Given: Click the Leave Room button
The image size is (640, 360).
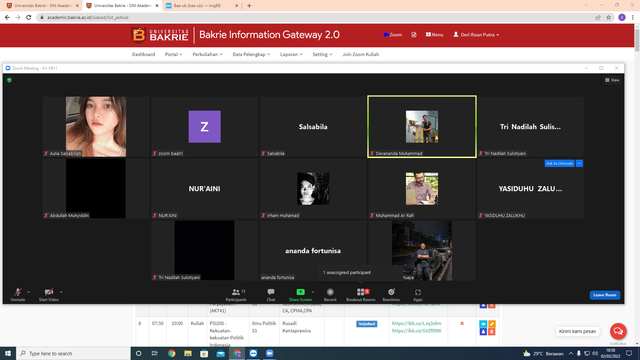Looking at the screenshot, I should (604, 295).
